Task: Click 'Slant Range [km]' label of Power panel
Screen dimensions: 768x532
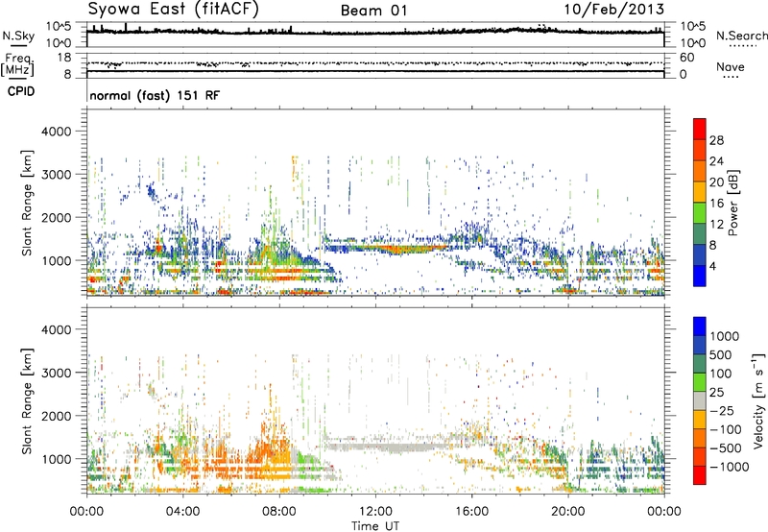Action: (27, 203)
